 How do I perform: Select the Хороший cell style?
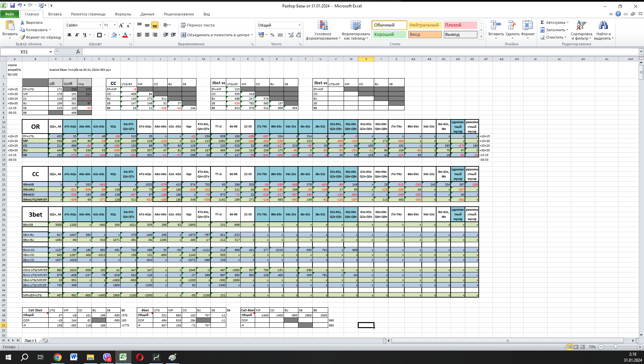(389, 35)
